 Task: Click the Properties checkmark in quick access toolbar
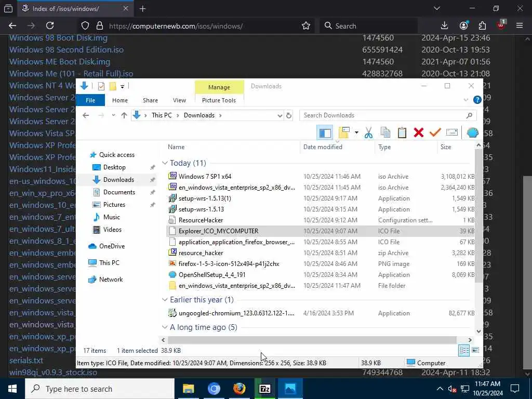[101, 86]
